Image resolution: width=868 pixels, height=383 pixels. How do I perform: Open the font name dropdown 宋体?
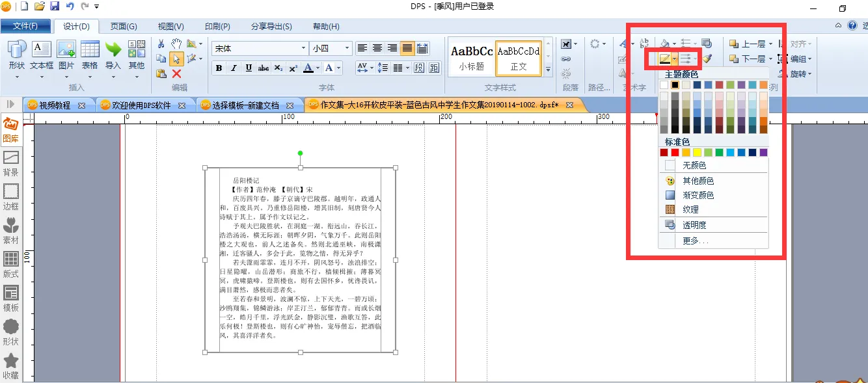[x=303, y=48]
